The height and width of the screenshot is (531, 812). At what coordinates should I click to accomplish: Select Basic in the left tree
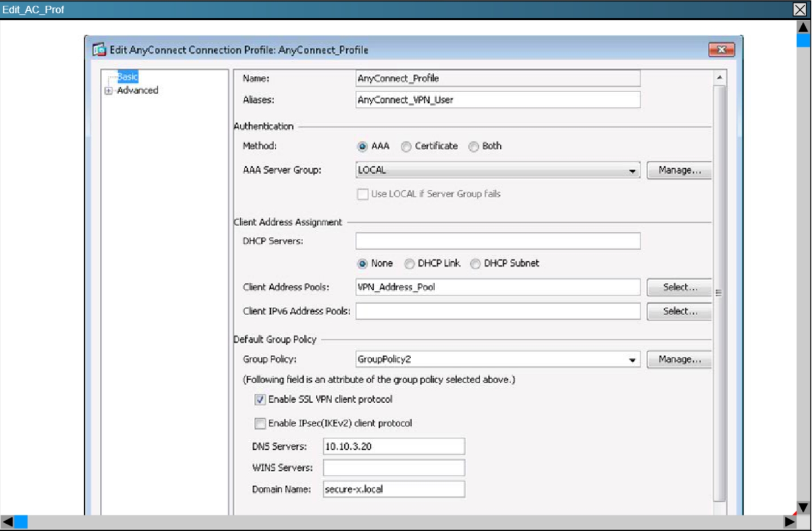pos(128,77)
